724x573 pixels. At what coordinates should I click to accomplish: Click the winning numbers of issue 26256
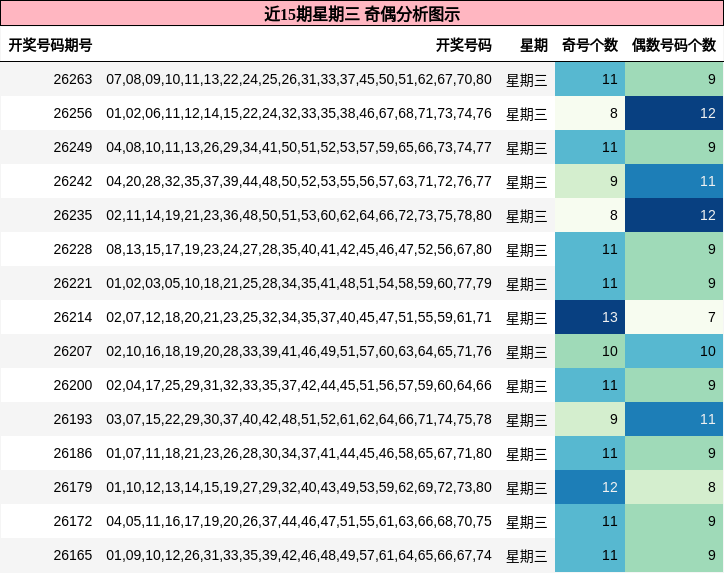[x=299, y=113]
